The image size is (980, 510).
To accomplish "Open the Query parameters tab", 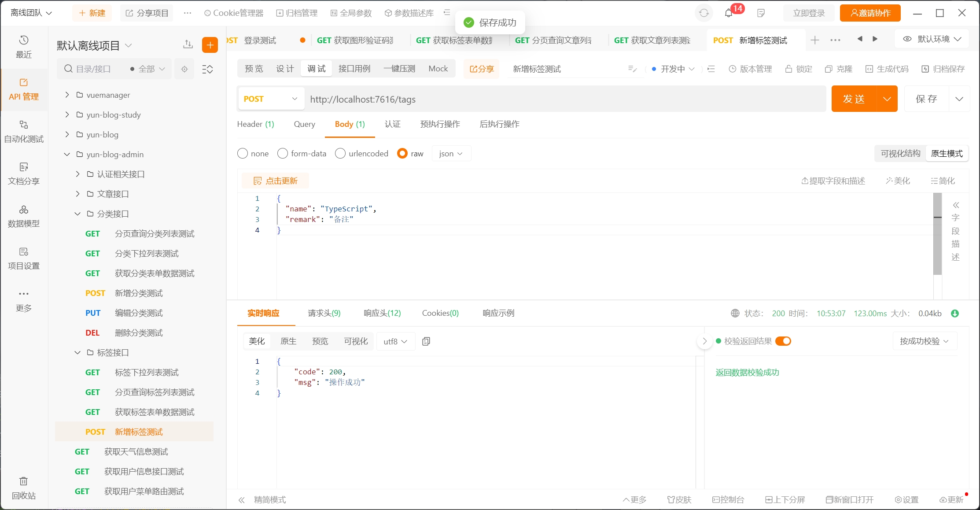I will (x=304, y=124).
